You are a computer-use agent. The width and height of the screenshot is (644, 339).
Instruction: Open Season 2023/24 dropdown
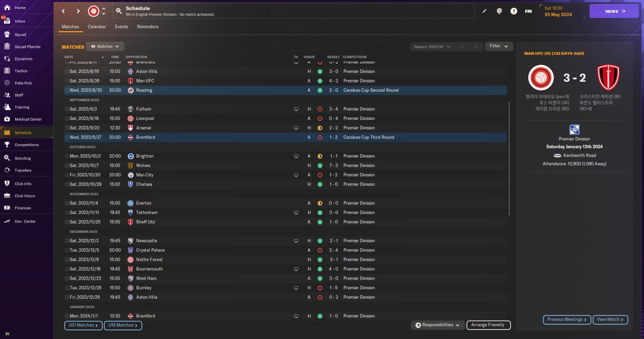[x=432, y=46]
